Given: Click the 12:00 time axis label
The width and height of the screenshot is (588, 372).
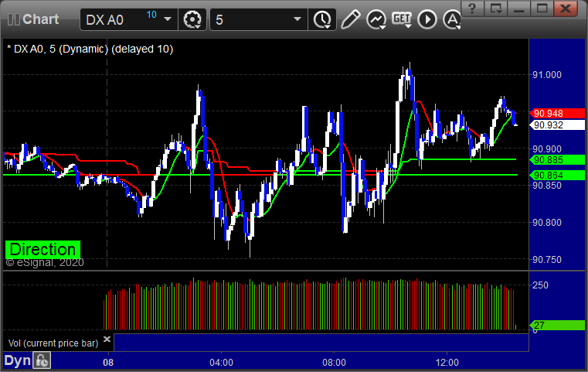Looking at the screenshot, I should pos(447,363).
